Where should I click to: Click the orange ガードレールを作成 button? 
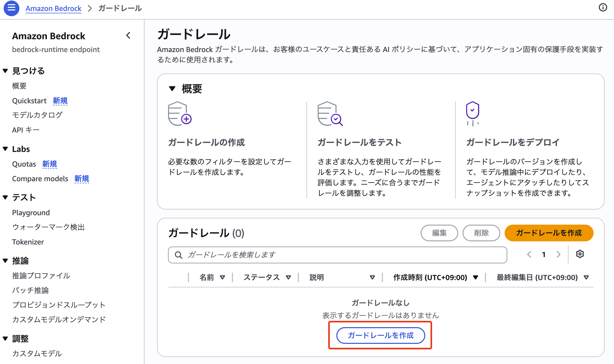pos(549,233)
